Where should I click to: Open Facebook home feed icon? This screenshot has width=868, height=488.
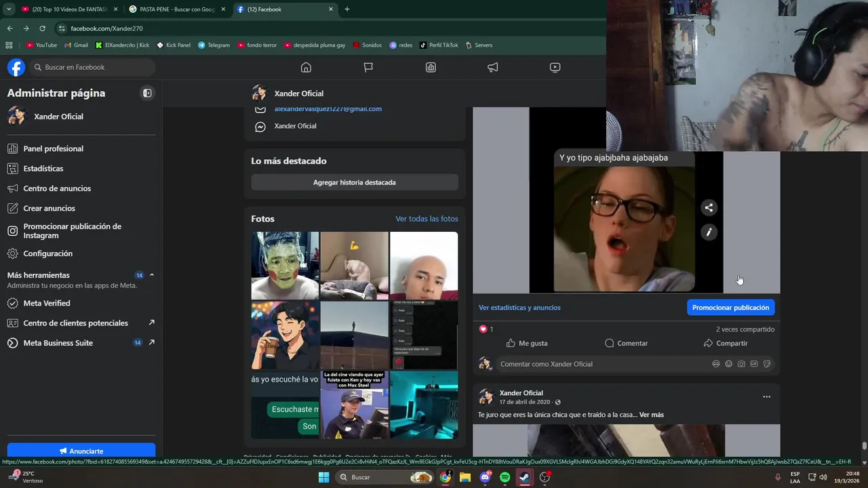306,67
